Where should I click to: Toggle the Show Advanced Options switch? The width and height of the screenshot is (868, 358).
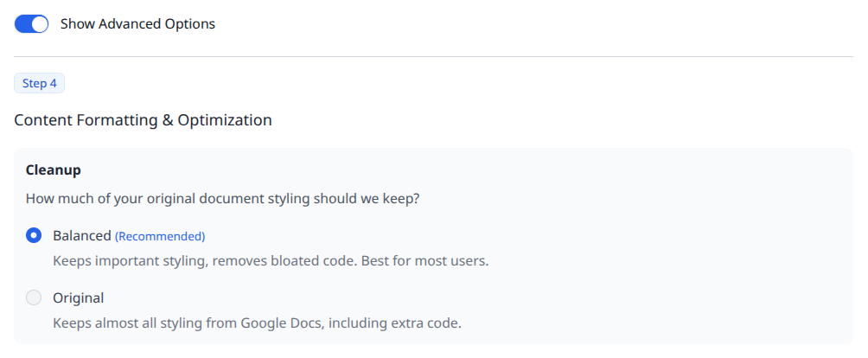pos(31,24)
